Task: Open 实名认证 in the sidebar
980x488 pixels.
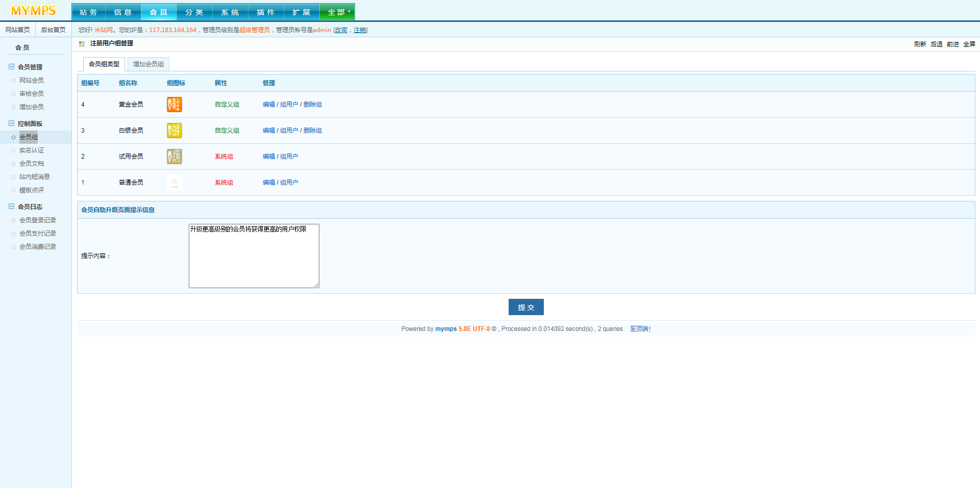Action: pos(32,150)
